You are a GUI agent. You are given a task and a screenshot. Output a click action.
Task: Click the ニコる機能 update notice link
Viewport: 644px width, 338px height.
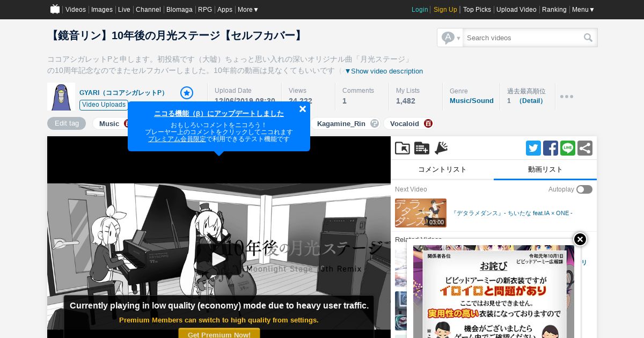[x=219, y=114]
